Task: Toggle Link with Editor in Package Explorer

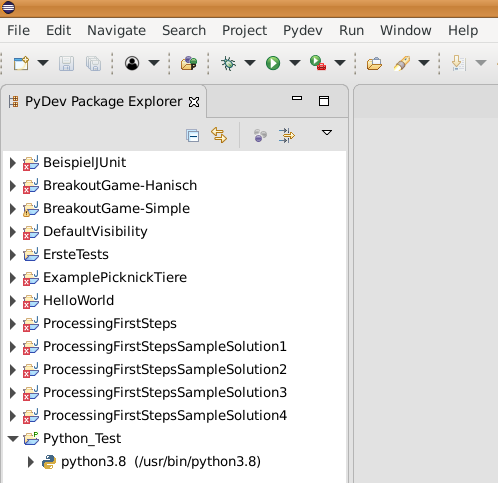Action: [219, 135]
